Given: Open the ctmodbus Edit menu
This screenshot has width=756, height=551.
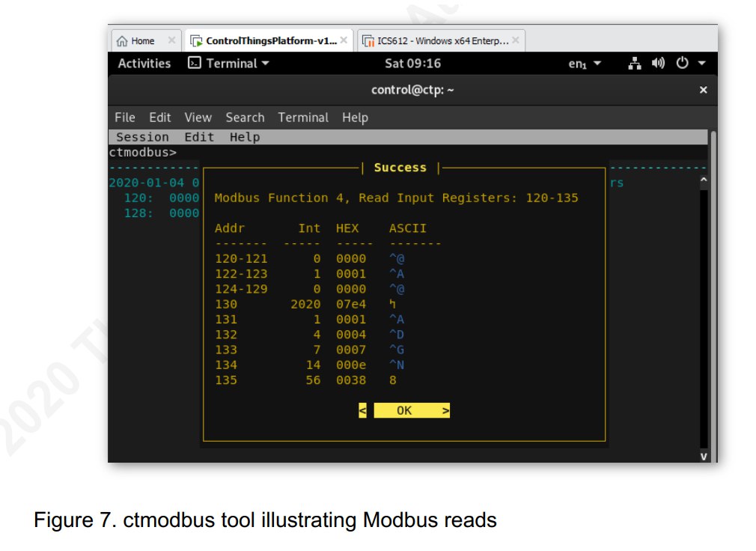Looking at the screenshot, I should click(198, 138).
